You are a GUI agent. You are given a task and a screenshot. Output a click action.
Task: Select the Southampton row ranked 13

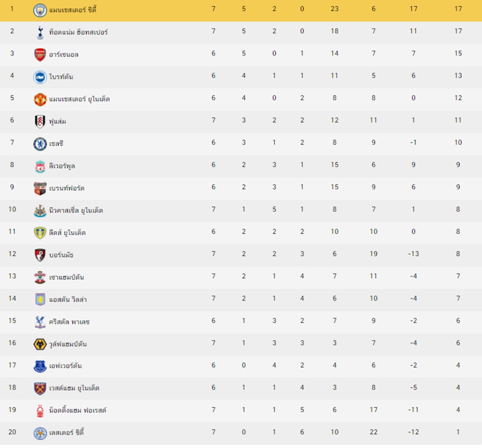point(241,276)
